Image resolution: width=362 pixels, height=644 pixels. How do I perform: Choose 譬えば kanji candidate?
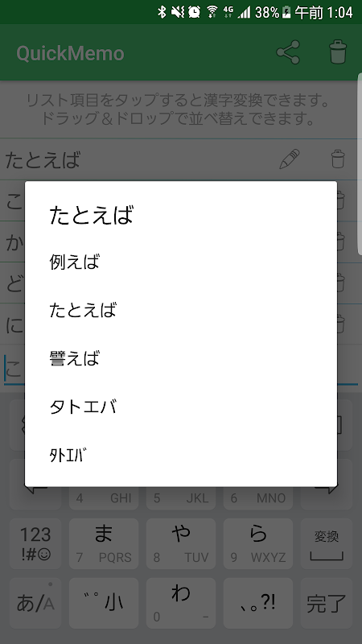(x=180, y=358)
